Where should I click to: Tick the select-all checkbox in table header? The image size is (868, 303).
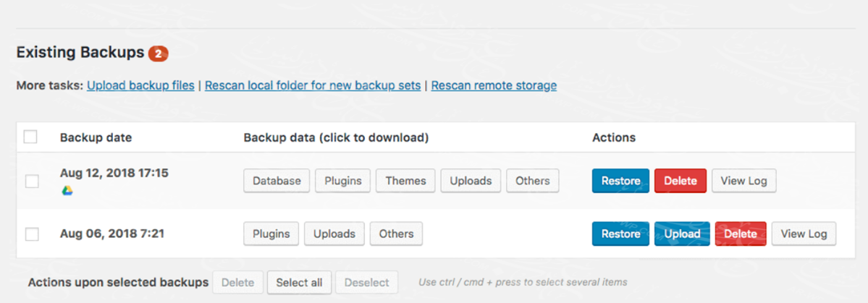[x=30, y=137]
